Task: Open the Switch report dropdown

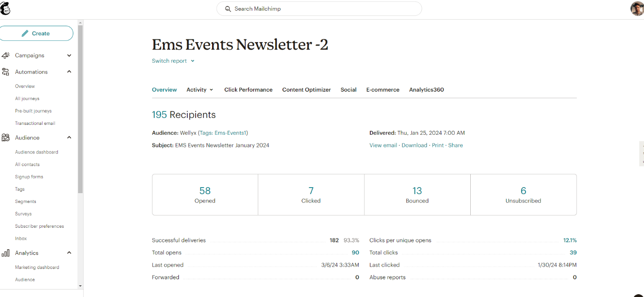Action: click(173, 61)
